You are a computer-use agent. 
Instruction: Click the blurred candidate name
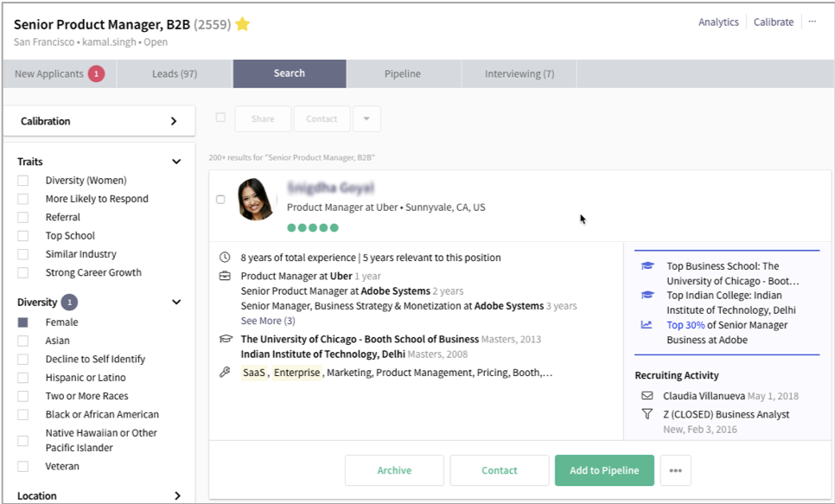331,188
